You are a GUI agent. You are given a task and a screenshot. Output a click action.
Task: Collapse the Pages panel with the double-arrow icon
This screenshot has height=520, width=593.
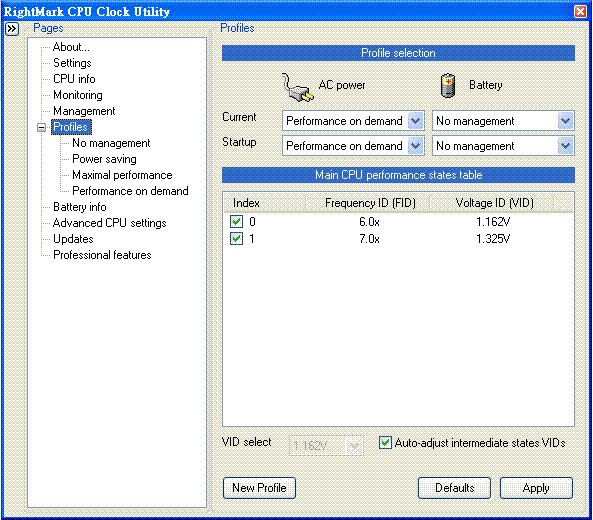12,29
